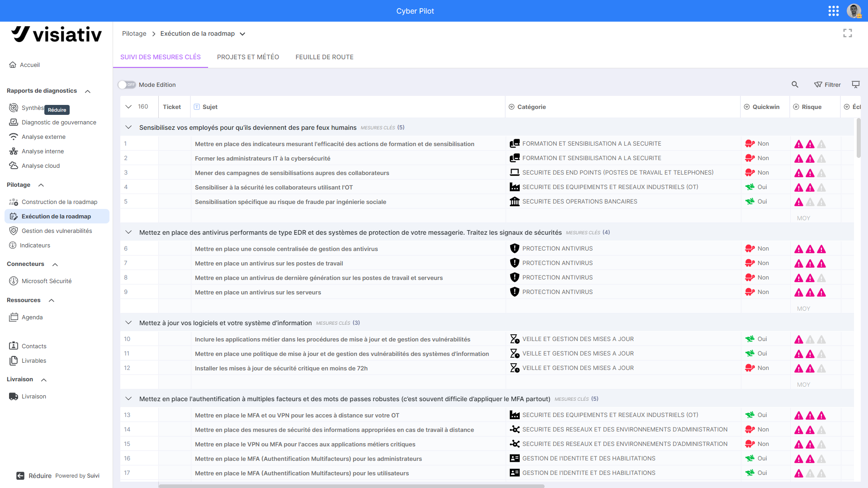
Task: Open the apps grid launcher
Action: pos(833,11)
